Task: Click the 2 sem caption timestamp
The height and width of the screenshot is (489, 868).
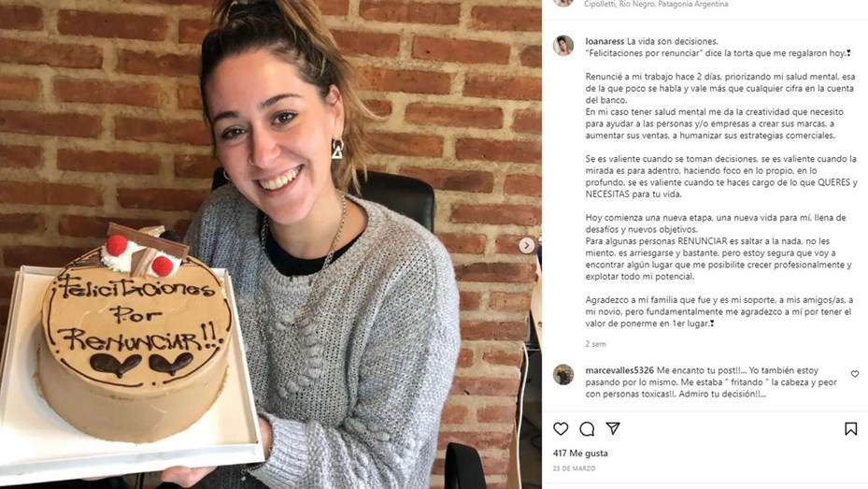Action: click(596, 344)
